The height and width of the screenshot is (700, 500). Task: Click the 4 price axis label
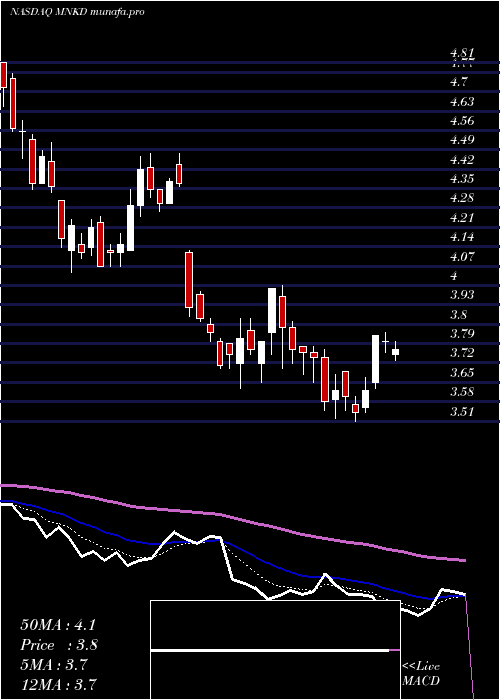coord(454,275)
